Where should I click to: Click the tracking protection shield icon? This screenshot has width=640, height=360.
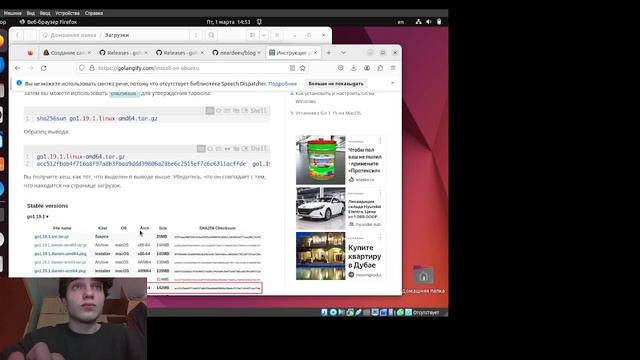coord(82,68)
